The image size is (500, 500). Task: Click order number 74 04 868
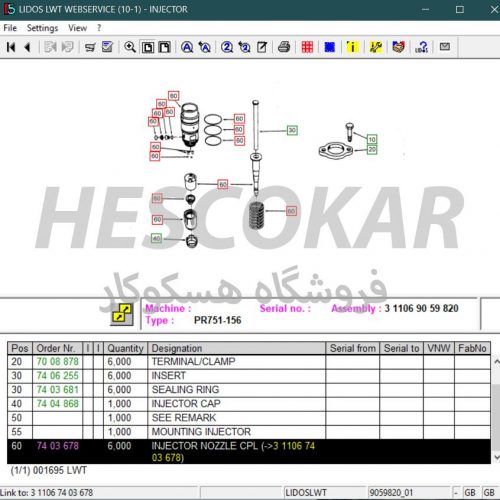point(58,404)
